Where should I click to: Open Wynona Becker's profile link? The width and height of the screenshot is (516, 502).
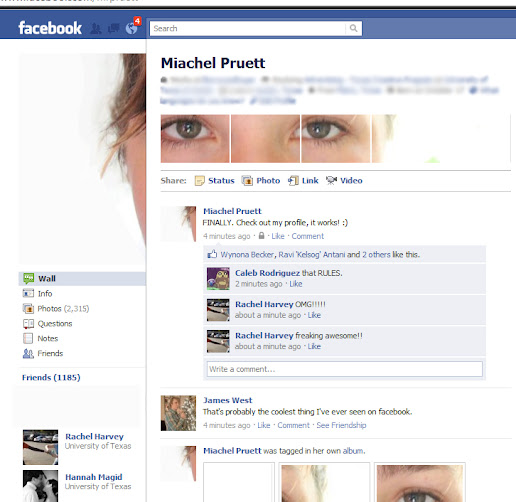coord(248,255)
